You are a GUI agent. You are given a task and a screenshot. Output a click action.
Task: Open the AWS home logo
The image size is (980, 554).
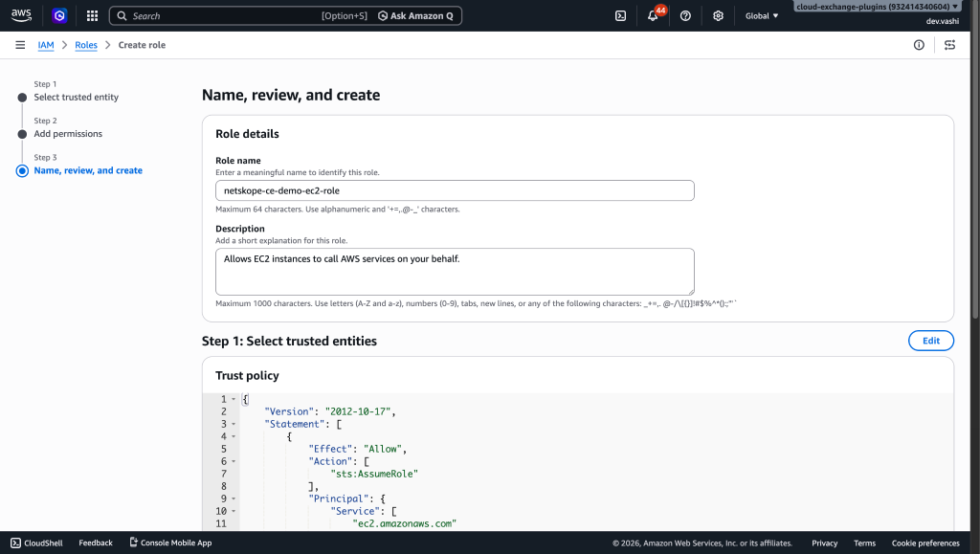[x=21, y=15]
